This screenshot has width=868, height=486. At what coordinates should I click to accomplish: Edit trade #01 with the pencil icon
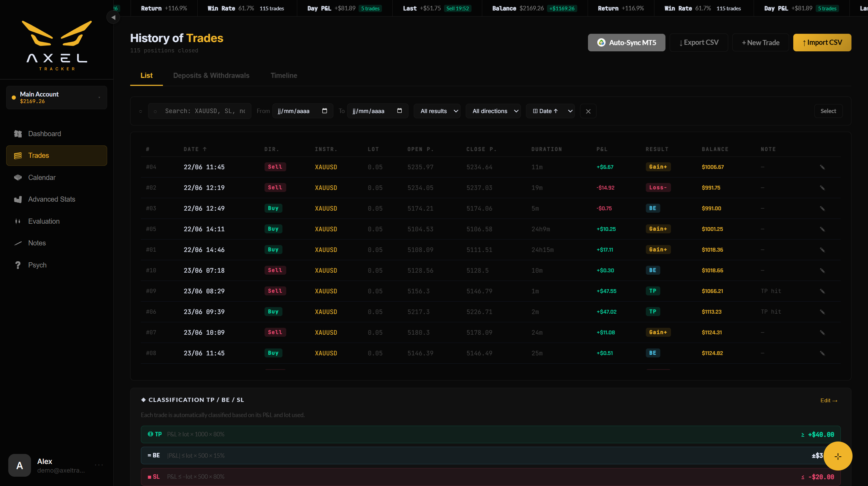coord(822,250)
